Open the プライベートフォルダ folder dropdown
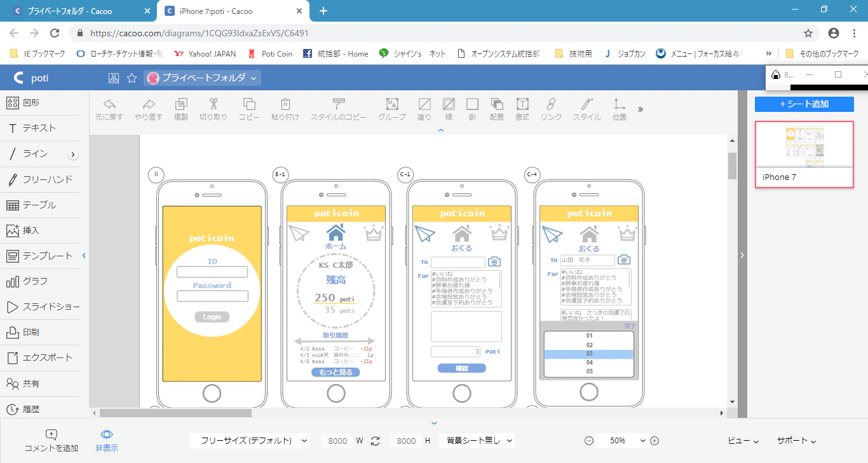This screenshot has width=868, height=463. coord(203,78)
